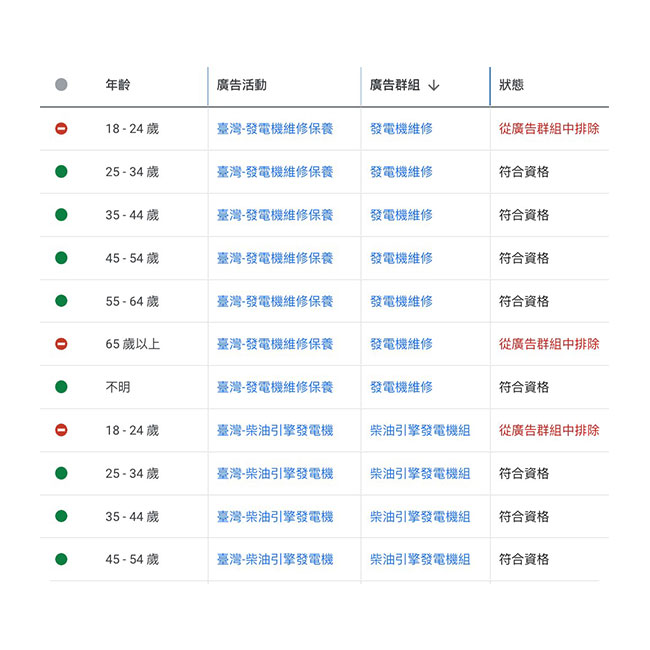Click green status dot for first 55 - 64 歲 row
650x650 pixels.
(x=61, y=301)
